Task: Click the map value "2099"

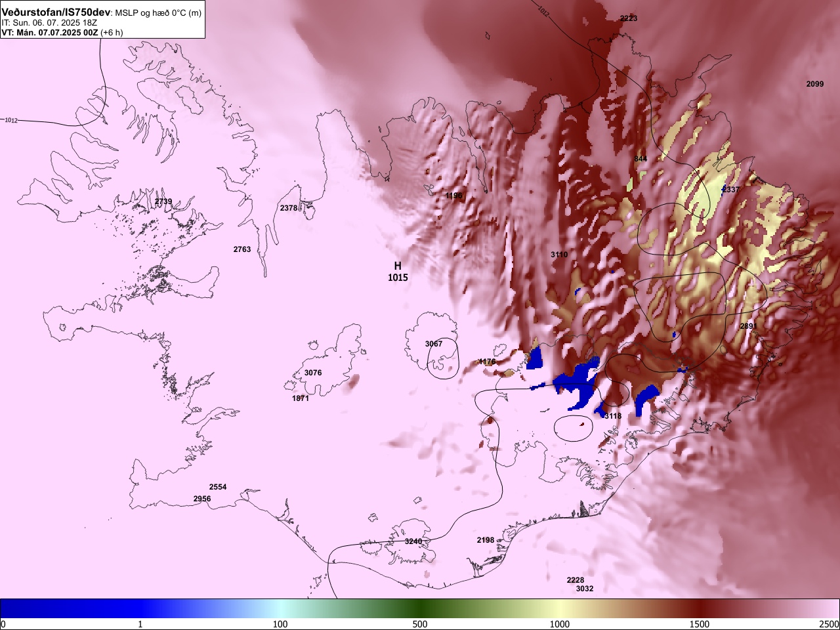Action: click(815, 84)
